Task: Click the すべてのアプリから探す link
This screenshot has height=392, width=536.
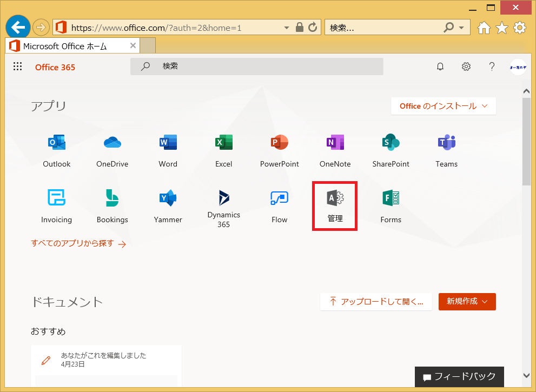Action: [78, 243]
